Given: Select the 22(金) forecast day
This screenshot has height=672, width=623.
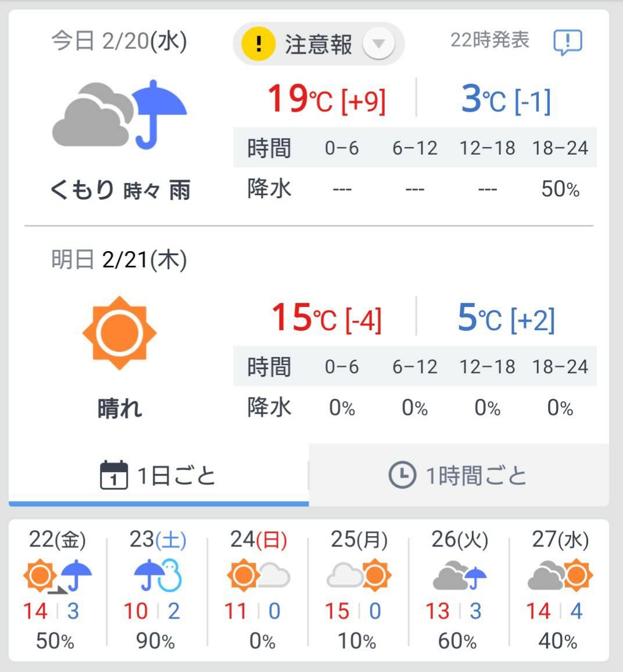Looking at the screenshot, I should pos(58,590).
